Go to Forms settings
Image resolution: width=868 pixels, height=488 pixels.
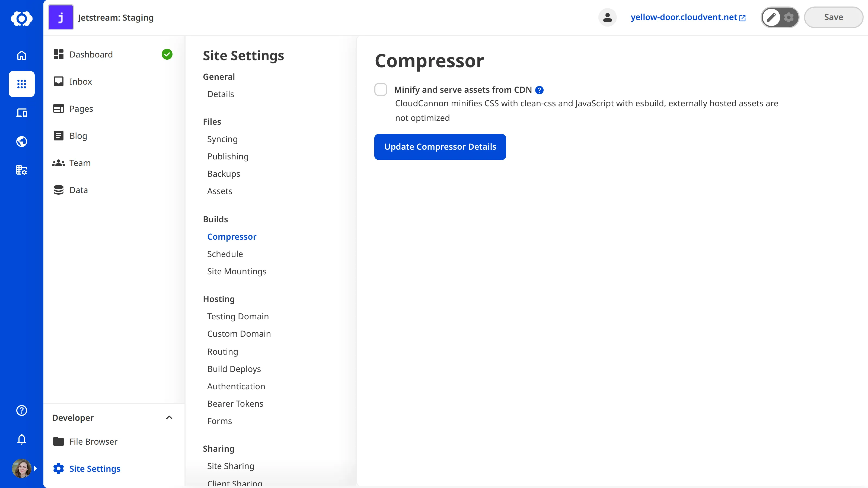(x=219, y=421)
